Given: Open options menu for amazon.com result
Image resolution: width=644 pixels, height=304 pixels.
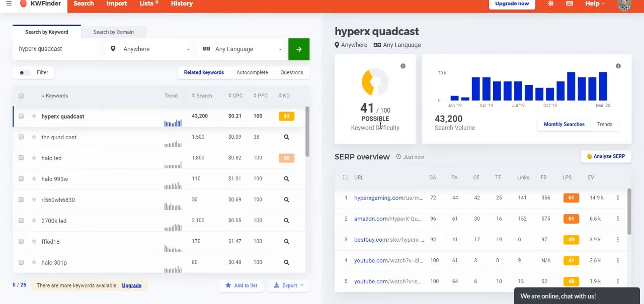Looking at the screenshot, I should point(618,219).
